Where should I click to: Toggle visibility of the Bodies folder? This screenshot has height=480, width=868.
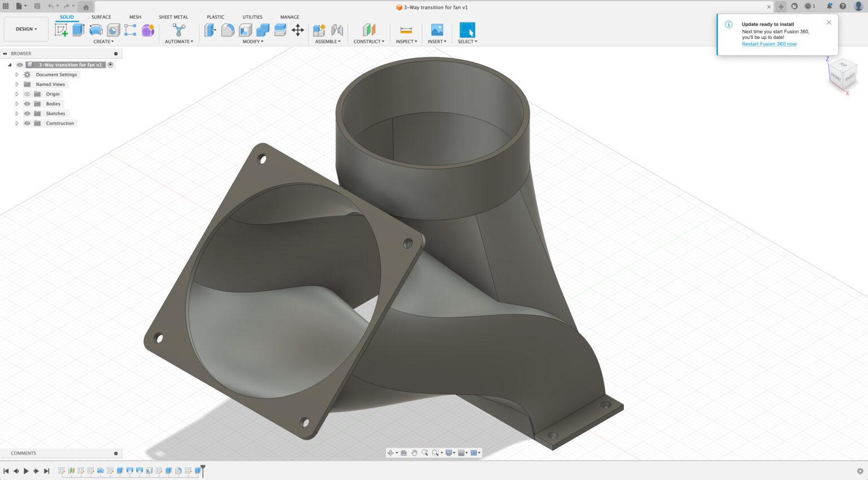coord(27,103)
